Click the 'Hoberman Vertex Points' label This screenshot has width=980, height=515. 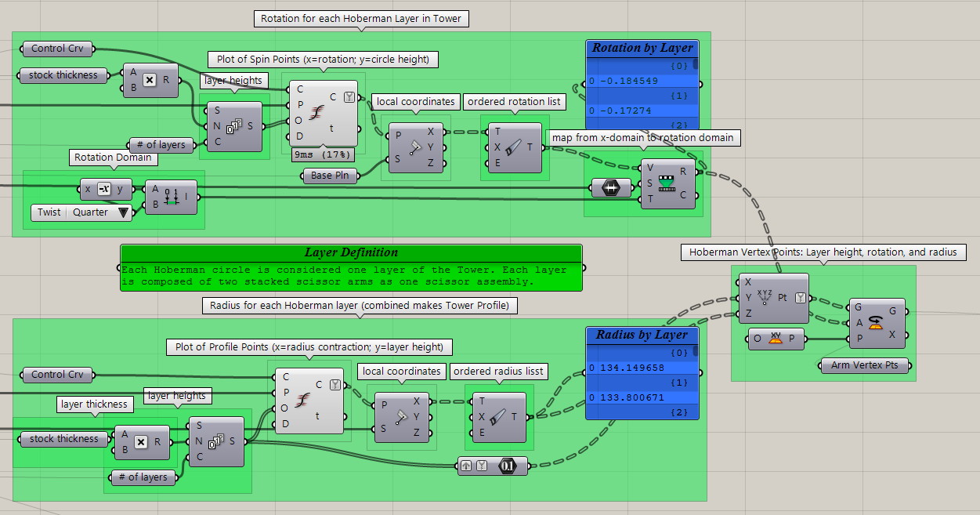[x=823, y=252]
